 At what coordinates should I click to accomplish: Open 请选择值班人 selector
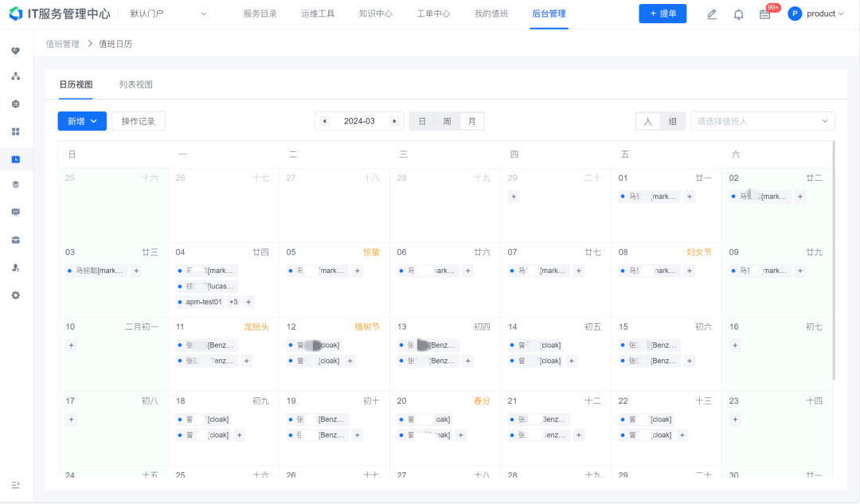(x=762, y=121)
